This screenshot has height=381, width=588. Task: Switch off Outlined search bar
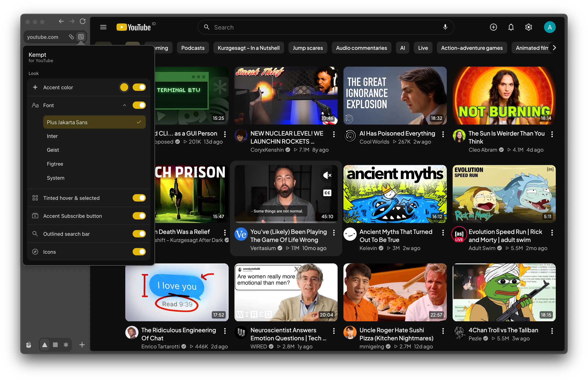point(139,234)
